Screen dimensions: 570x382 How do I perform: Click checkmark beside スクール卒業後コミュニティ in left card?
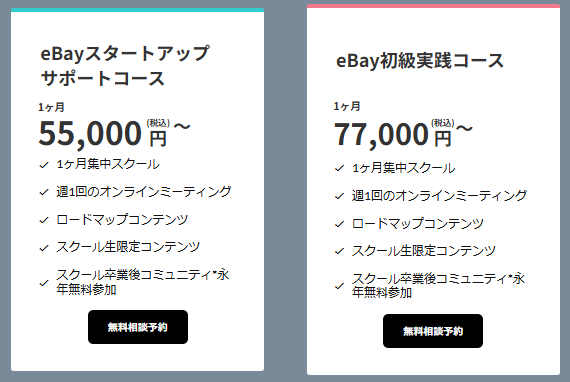click(x=44, y=282)
